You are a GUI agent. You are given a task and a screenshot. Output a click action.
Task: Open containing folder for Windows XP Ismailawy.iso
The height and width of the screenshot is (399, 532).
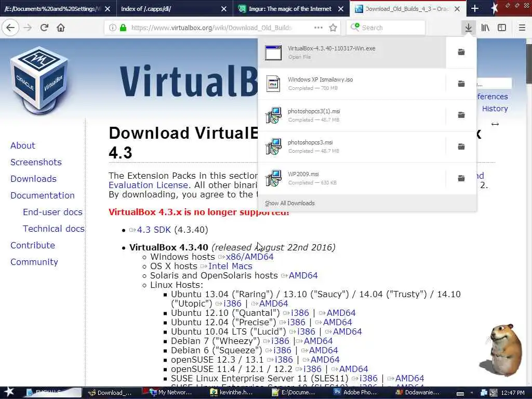461,84
